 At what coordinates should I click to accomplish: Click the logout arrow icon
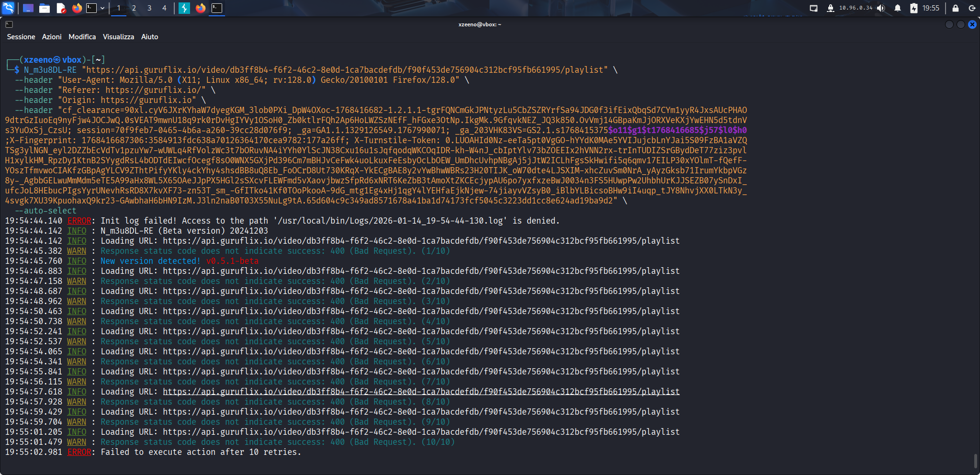[x=972, y=8]
